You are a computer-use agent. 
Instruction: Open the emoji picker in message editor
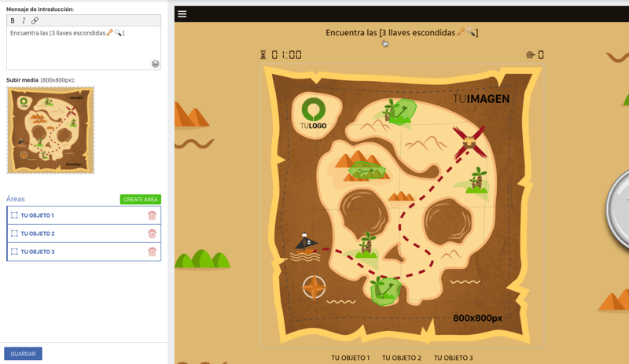(x=155, y=64)
